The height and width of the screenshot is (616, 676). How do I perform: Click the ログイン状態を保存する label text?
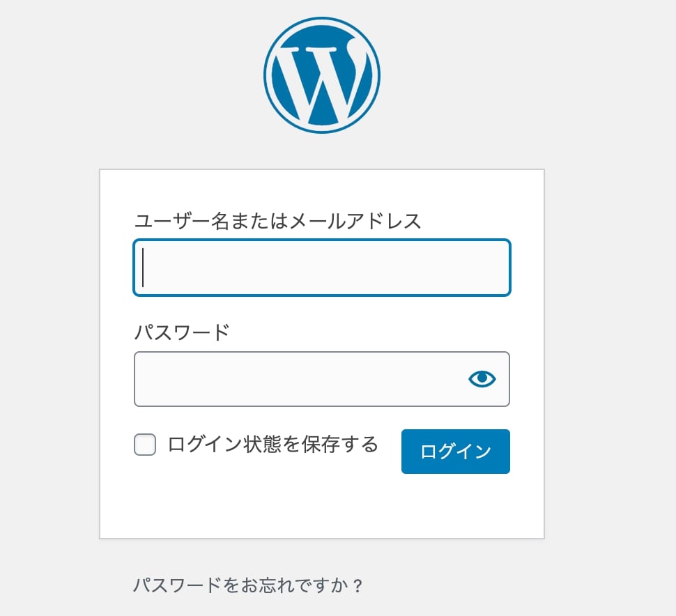click(272, 444)
